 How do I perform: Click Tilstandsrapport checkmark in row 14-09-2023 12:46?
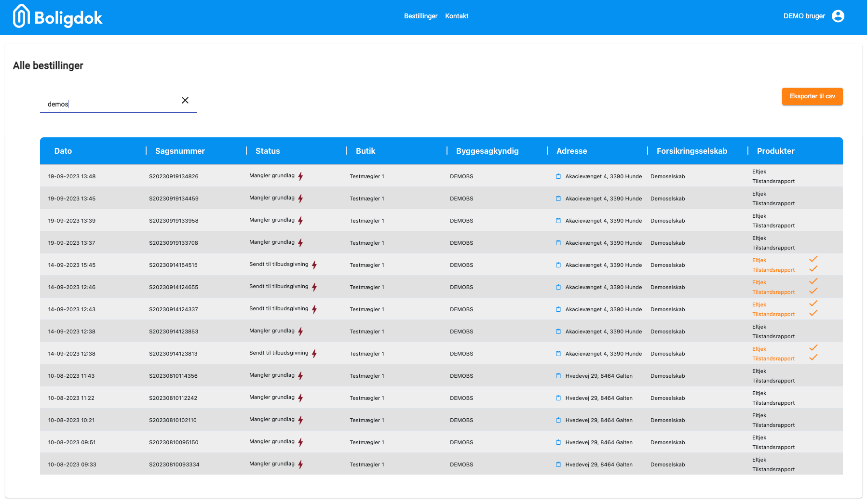click(813, 291)
